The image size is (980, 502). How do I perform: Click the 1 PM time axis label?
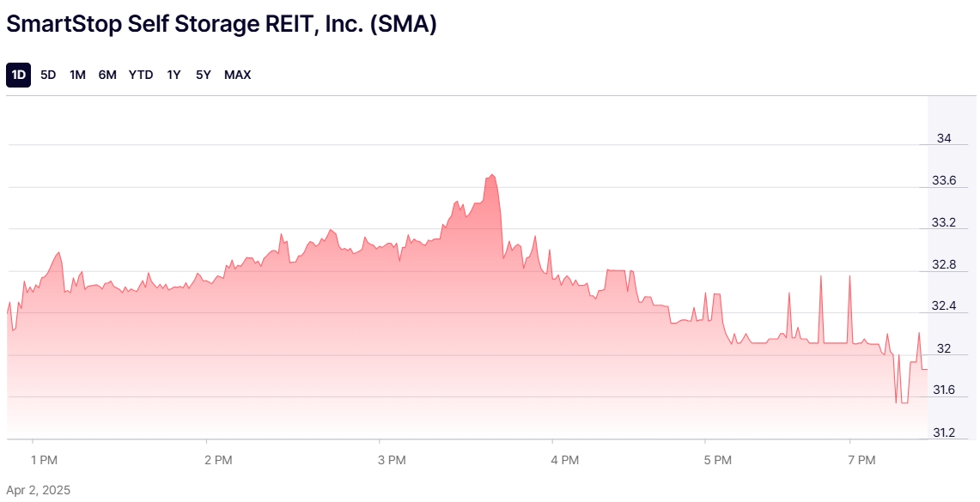click(44, 461)
